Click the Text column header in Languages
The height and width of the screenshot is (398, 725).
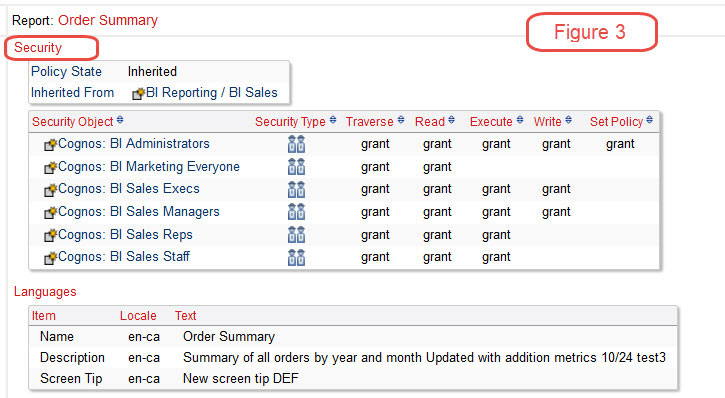[185, 316]
